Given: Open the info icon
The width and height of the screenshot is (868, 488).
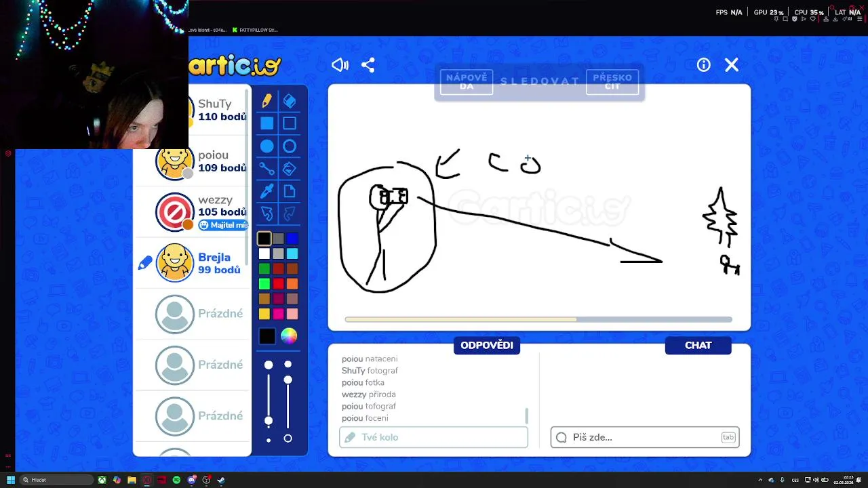Looking at the screenshot, I should (x=704, y=65).
